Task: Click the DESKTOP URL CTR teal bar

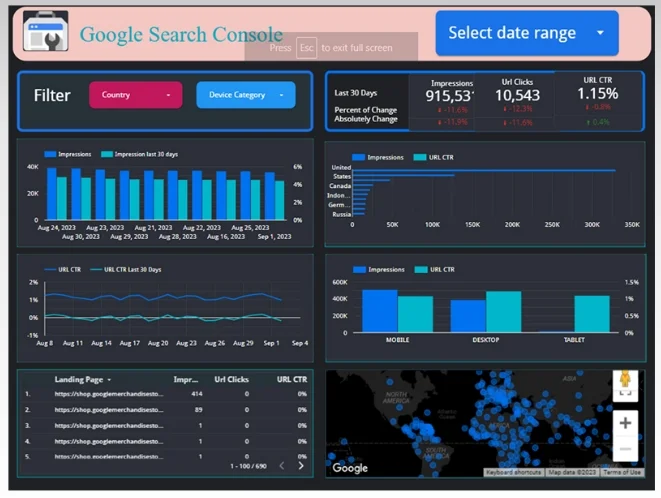Action: tap(503, 312)
